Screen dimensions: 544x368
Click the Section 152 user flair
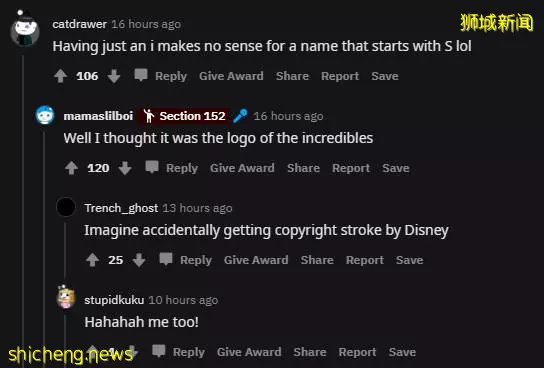pos(184,116)
